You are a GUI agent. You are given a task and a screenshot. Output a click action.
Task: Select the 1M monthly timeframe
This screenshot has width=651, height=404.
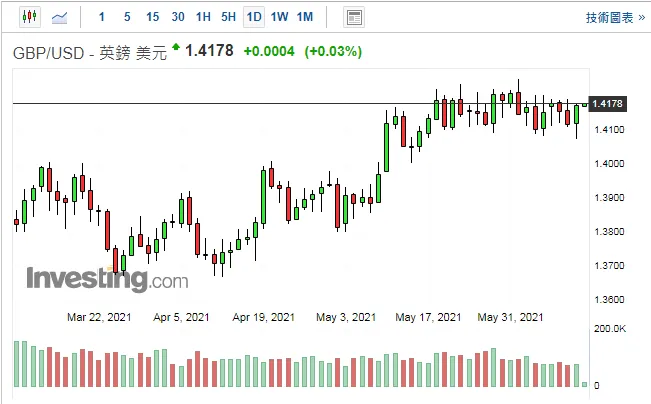(x=305, y=17)
